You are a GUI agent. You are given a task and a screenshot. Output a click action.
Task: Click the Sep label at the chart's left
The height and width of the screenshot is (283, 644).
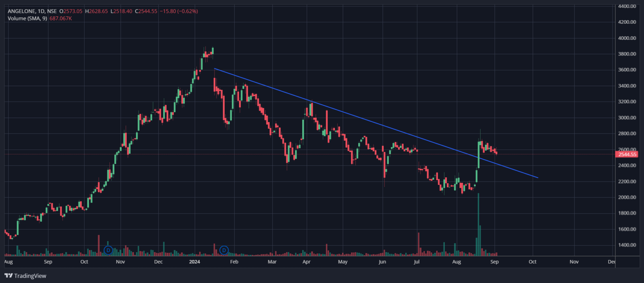[x=48, y=262]
